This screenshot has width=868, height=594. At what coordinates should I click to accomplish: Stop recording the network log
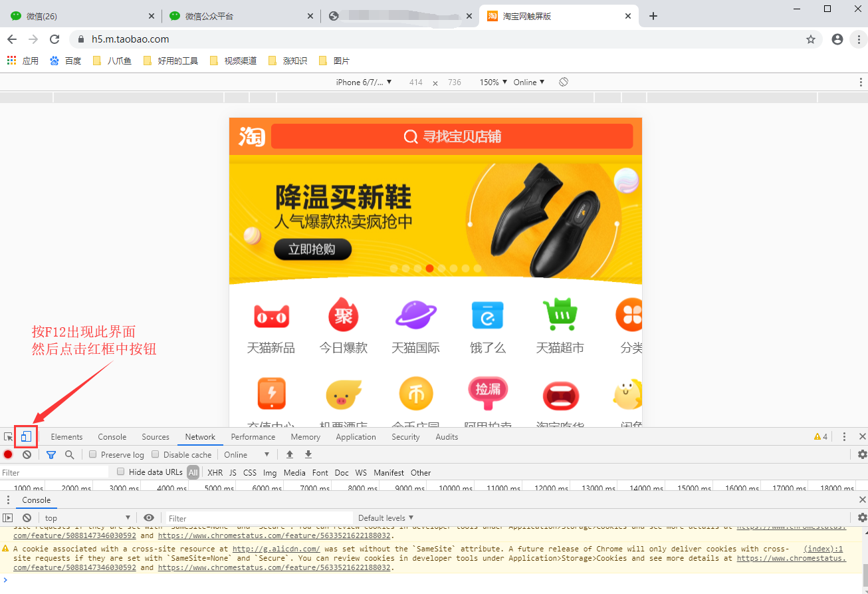8,454
